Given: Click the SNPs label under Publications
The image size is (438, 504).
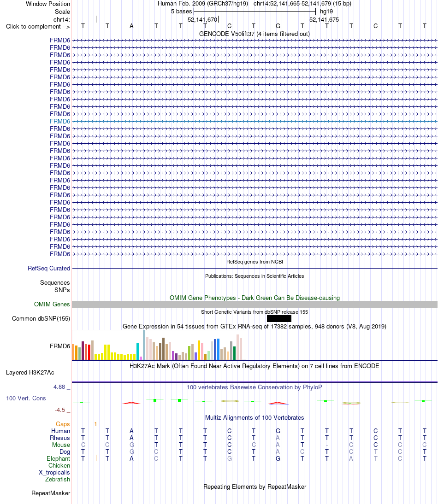Looking at the screenshot, I should click(62, 290).
